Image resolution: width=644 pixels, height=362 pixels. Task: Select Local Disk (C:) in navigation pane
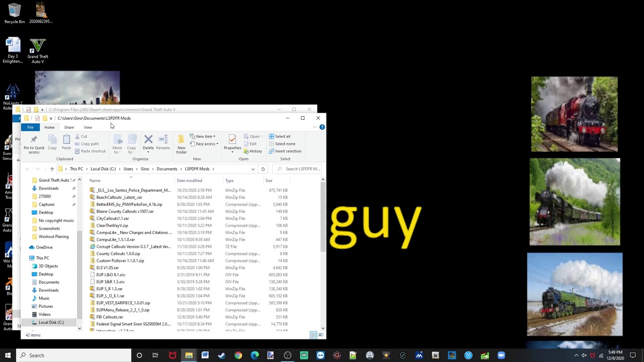click(51, 322)
